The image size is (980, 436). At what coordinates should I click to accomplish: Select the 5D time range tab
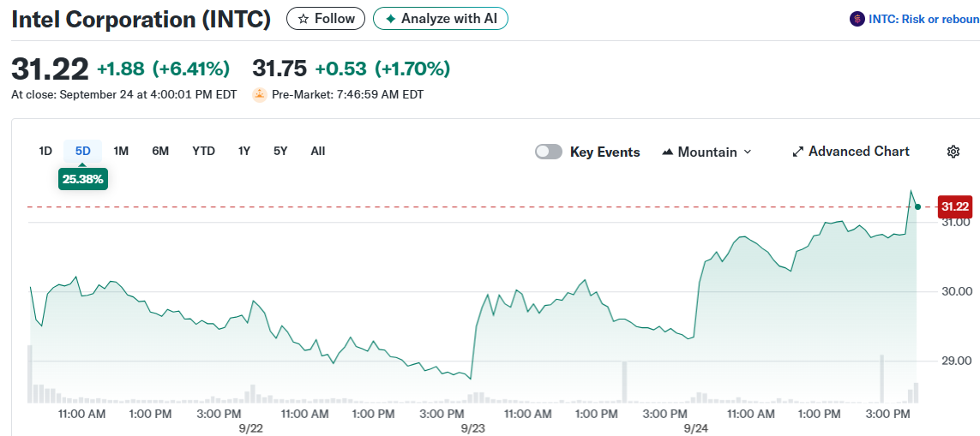pos(82,151)
